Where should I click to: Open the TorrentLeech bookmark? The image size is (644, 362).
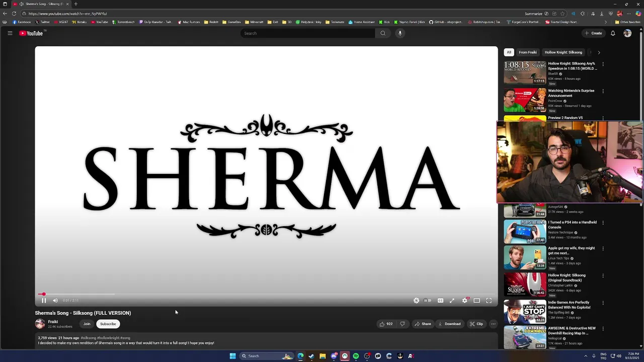(x=123, y=22)
